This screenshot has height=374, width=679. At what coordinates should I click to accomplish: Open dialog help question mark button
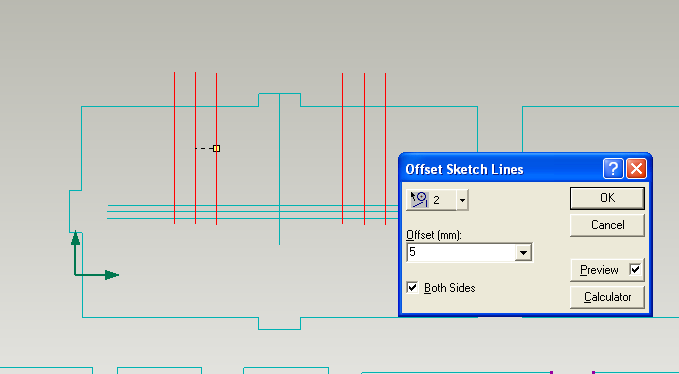coord(613,169)
